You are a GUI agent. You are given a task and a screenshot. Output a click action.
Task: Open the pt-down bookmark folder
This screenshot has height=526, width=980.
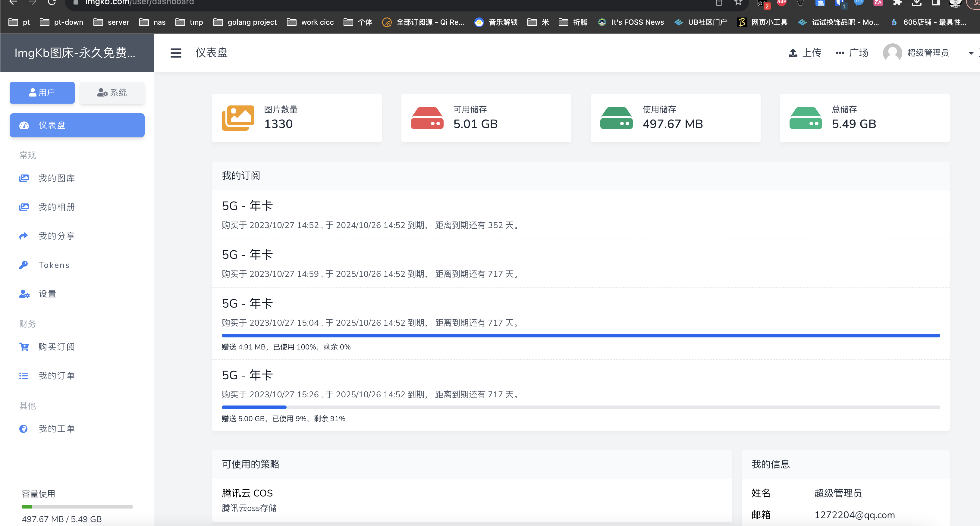click(61, 22)
